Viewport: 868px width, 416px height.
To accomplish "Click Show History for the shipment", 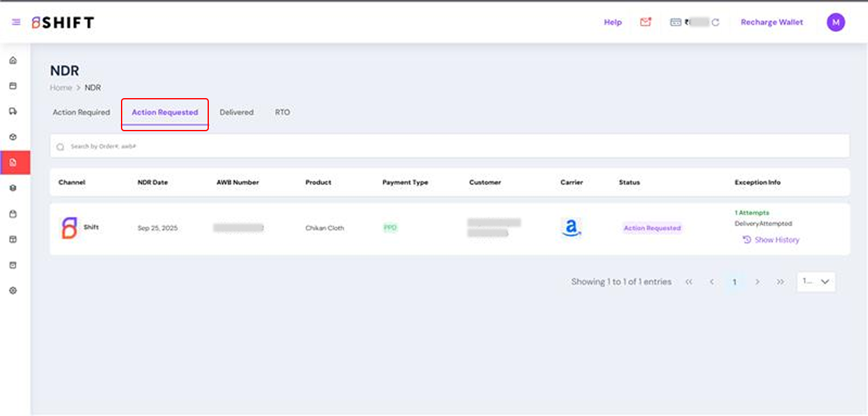I will (771, 240).
